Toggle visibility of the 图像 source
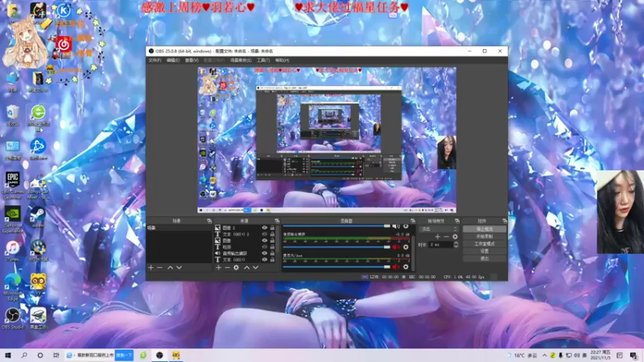The height and width of the screenshot is (362, 644). [x=265, y=241]
